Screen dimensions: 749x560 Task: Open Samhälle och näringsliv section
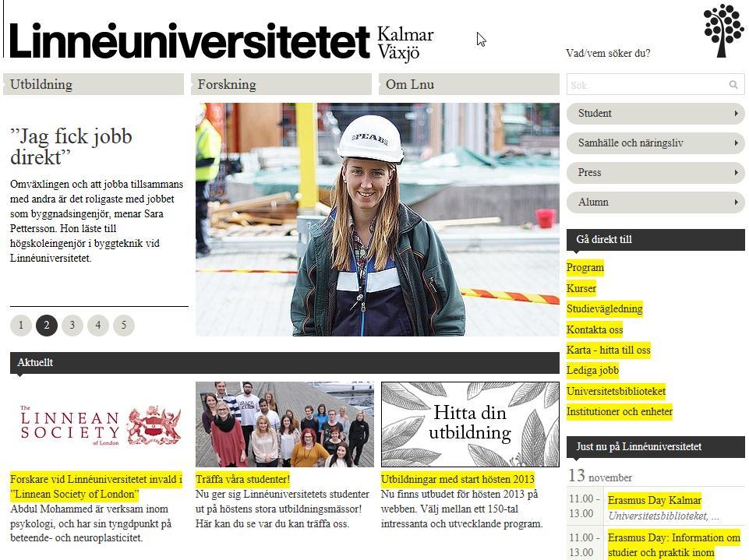click(655, 143)
